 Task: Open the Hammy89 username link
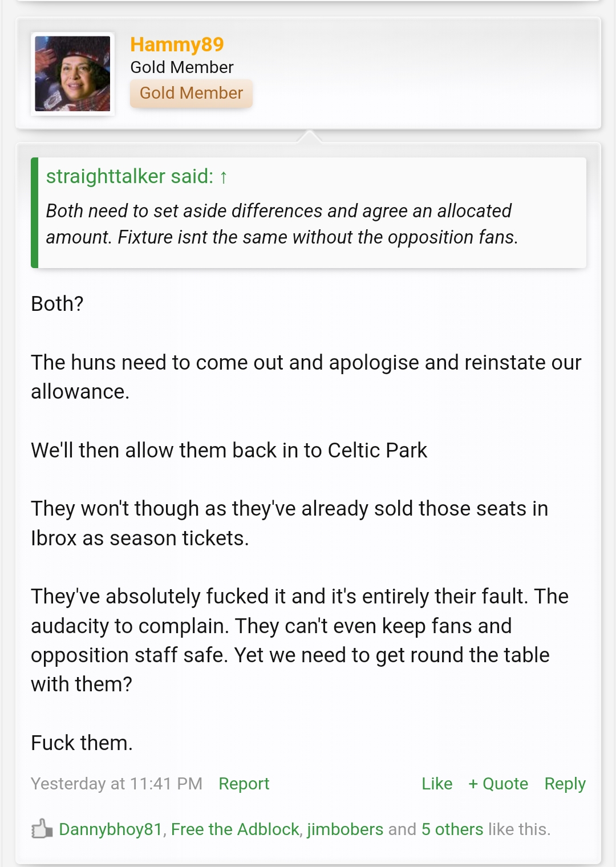[x=177, y=44]
